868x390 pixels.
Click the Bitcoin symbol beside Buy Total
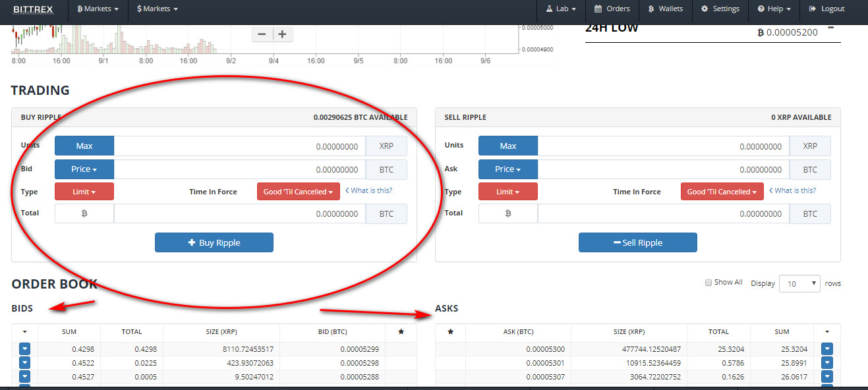(84, 213)
